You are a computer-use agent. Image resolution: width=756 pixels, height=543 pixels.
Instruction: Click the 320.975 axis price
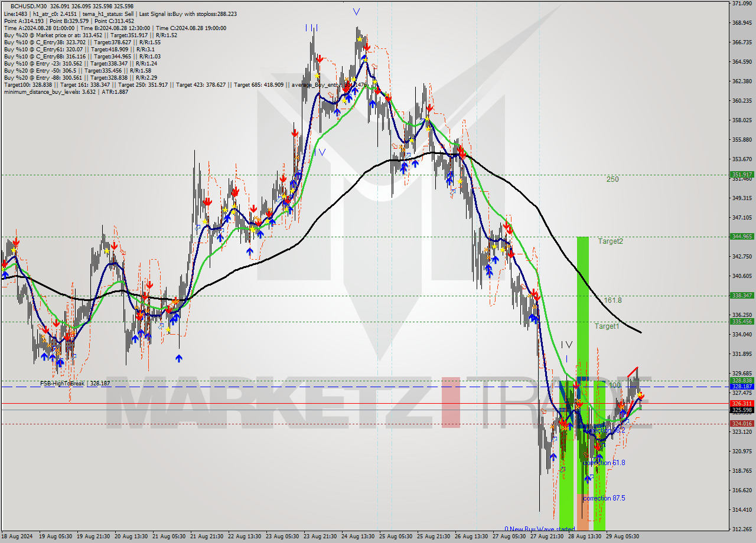point(742,451)
